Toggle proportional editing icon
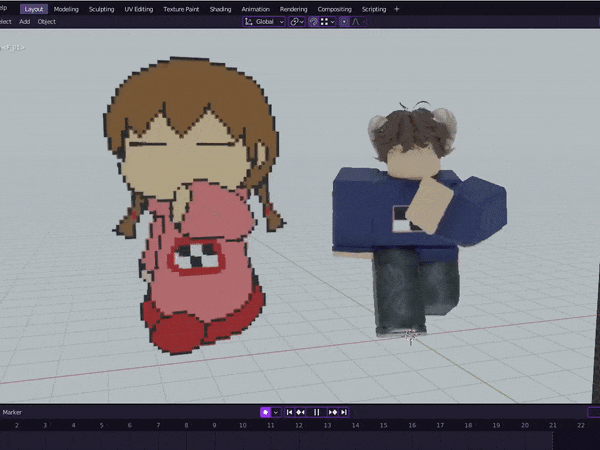 tap(344, 22)
